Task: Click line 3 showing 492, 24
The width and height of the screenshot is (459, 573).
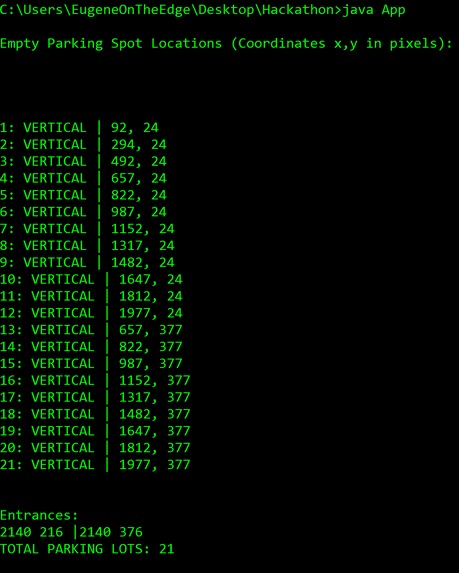Action: [83, 161]
